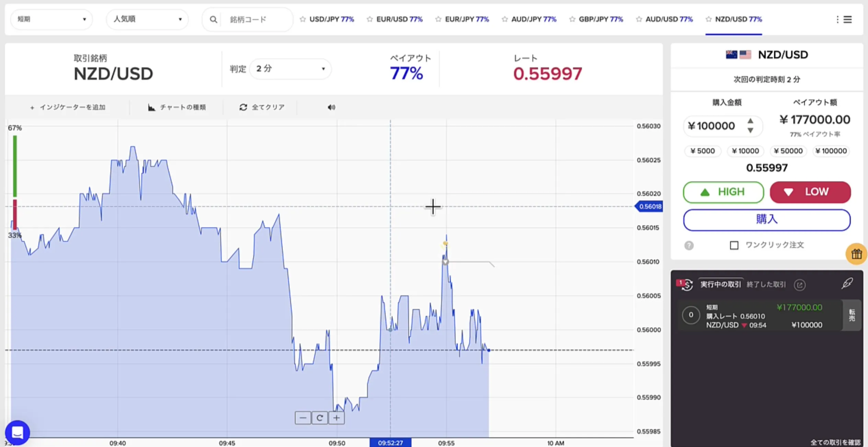Click the 購入 purchase button
Image resolution: width=868 pixels, height=447 pixels.
pyautogui.click(x=766, y=220)
